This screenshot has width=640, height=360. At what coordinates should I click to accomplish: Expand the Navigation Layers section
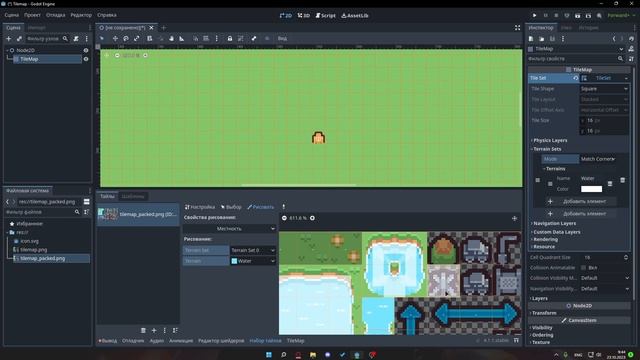(x=554, y=223)
